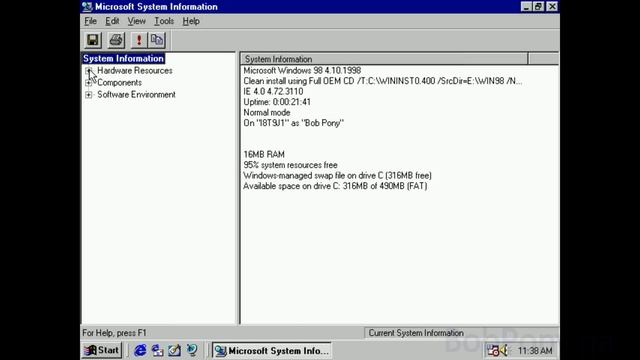640x360 pixels.
Task: Select Hardware Resources in the tree
Action: 135,71
